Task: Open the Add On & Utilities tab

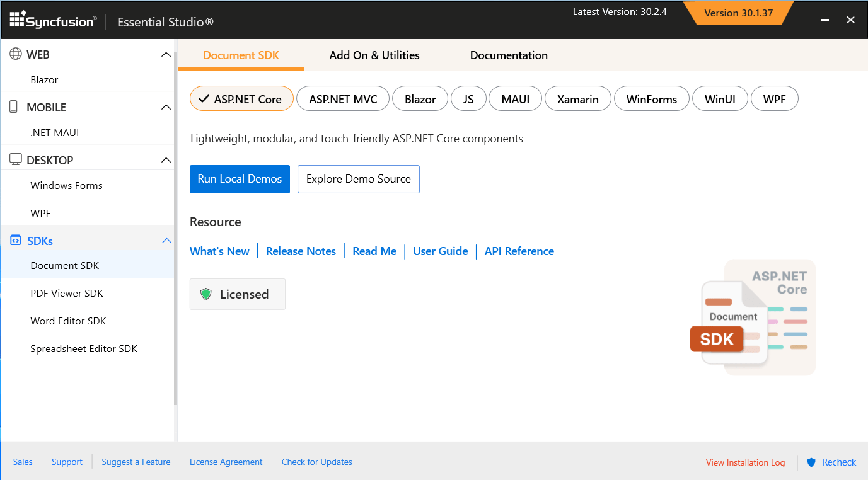Action: coord(374,55)
